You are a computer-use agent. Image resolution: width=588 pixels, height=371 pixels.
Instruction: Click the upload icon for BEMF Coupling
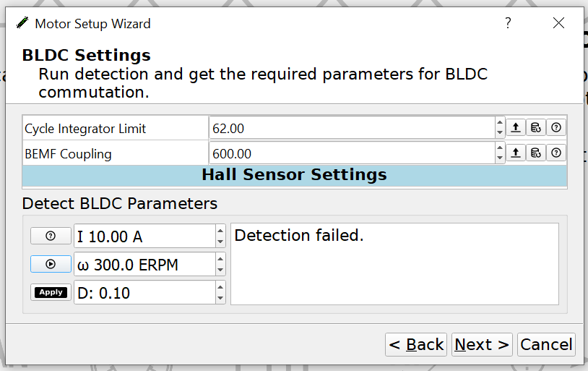coord(515,153)
